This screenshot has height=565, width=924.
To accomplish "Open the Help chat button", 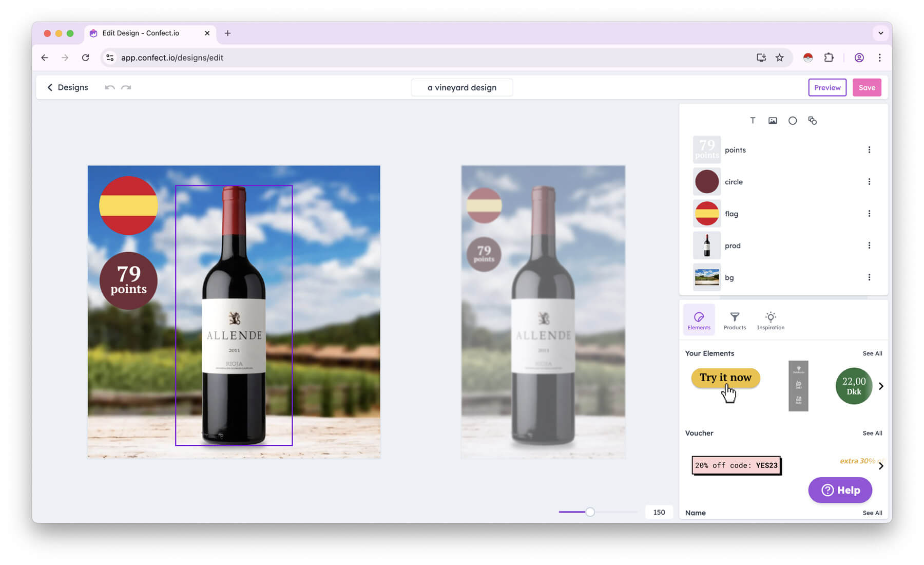I will [x=840, y=490].
